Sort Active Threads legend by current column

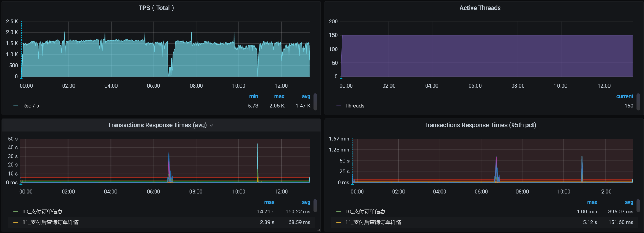[x=624, y=96]
